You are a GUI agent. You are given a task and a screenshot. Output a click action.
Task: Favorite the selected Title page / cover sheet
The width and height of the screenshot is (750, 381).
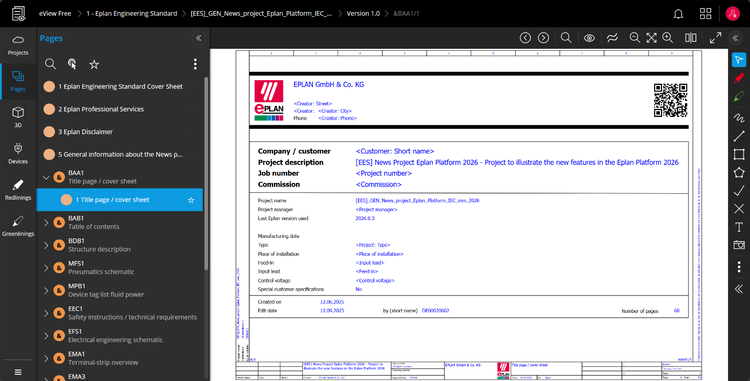(x=191, y=200)
